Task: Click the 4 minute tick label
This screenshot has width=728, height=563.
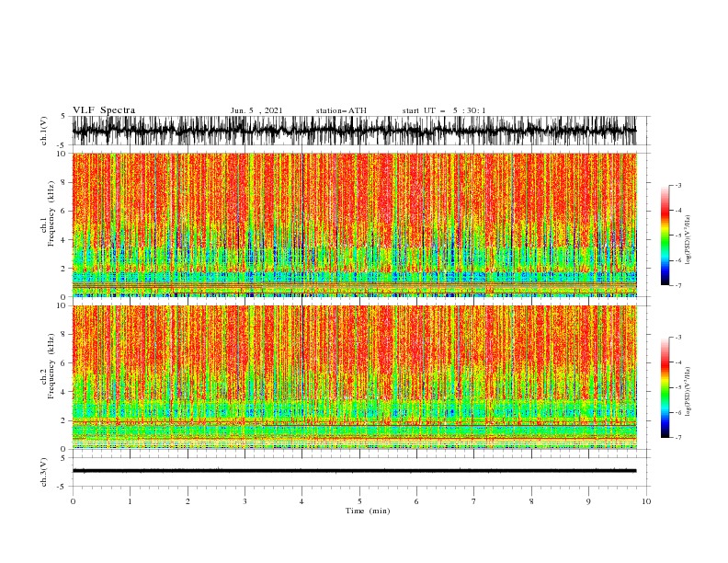Action: [301, 501]
